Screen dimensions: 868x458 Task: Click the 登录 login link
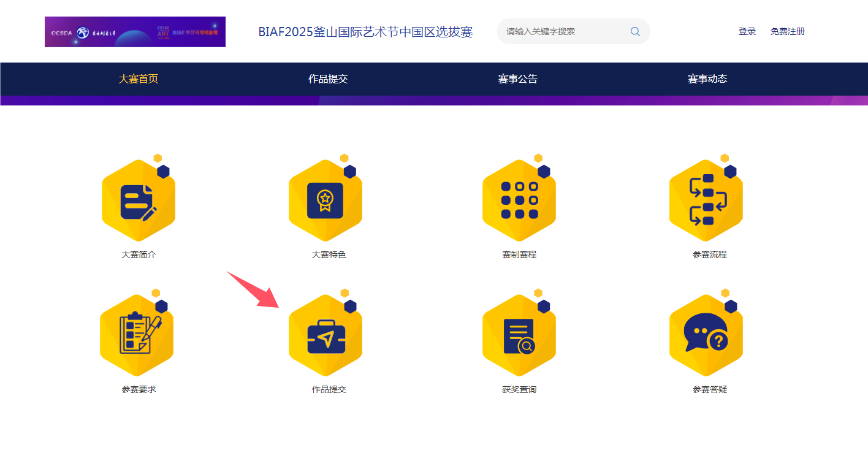(747, 31)
